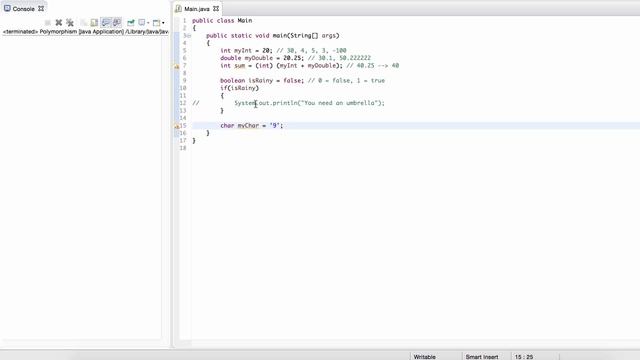Click the 'double myDouble = 20.25;' statement
The image size is (640, 360).
262,58
